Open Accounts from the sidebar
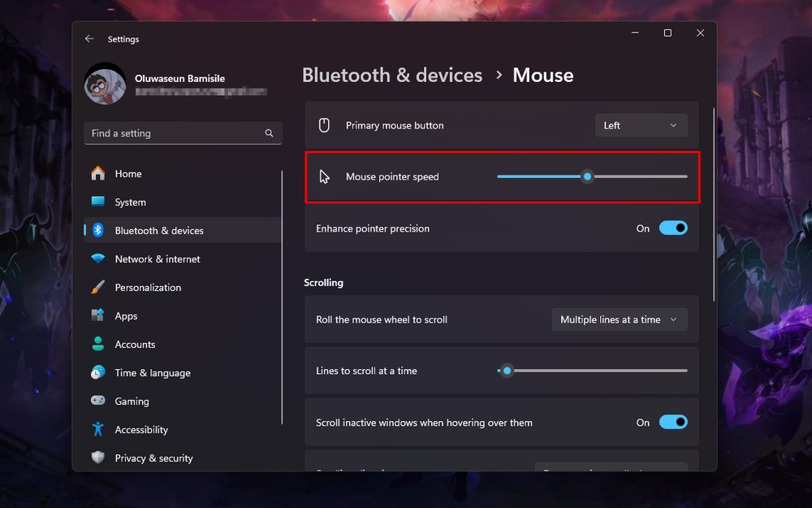 (98, 344)
